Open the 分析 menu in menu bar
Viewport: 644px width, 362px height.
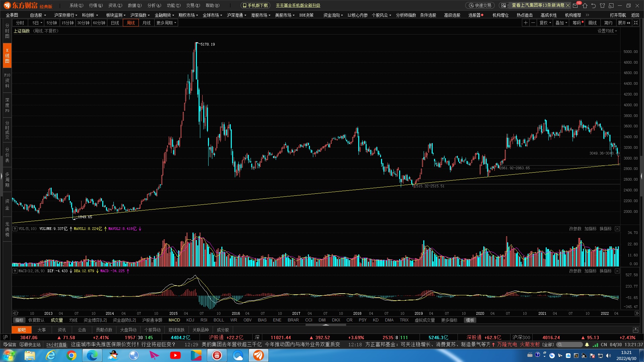pos(154,5)
